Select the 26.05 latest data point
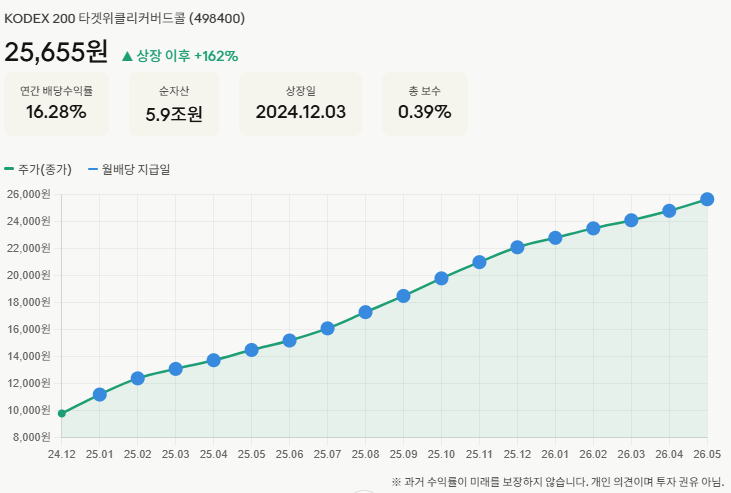731x493 pixels. tap(707, 199)
